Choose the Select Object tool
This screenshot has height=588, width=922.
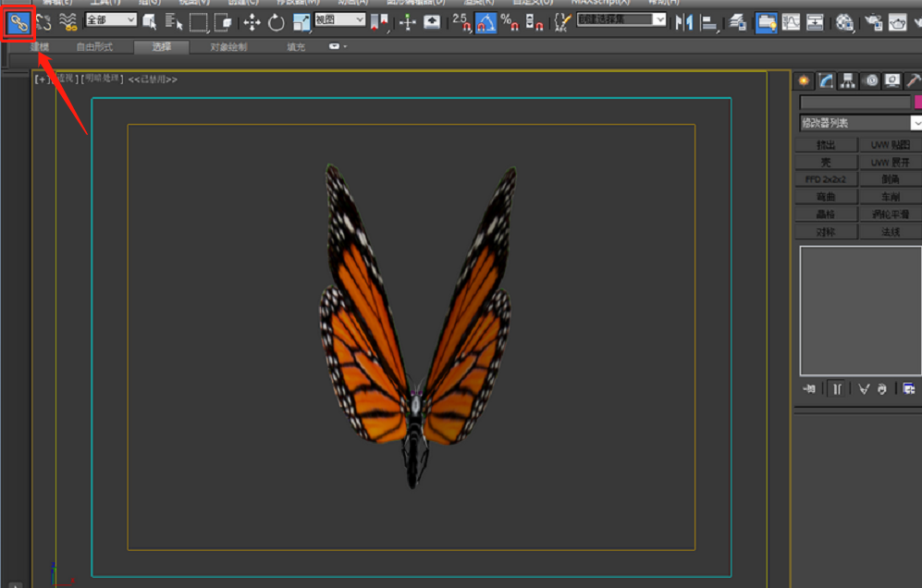tap(150, 23)
